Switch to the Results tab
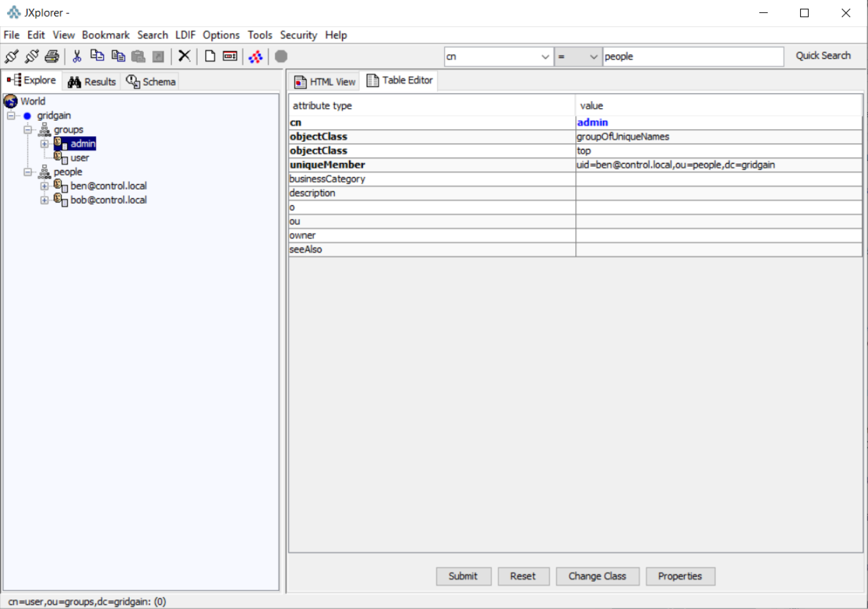The width and height of the screenshot is (868, 609). coord(91,82)
